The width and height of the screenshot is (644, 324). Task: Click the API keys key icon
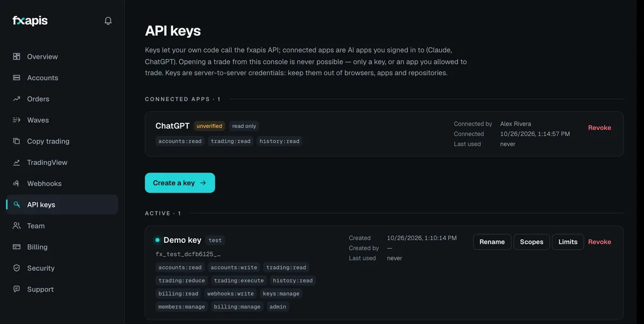pyautogui.click(x=17, y=205)
